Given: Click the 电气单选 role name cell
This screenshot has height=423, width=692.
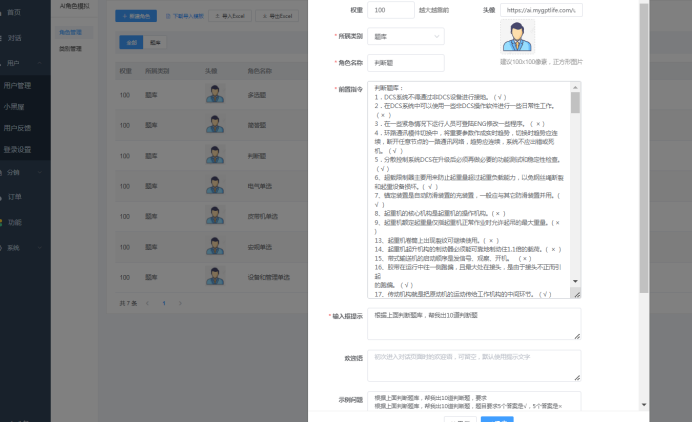Looking at the screenshot, I should 260,186.
